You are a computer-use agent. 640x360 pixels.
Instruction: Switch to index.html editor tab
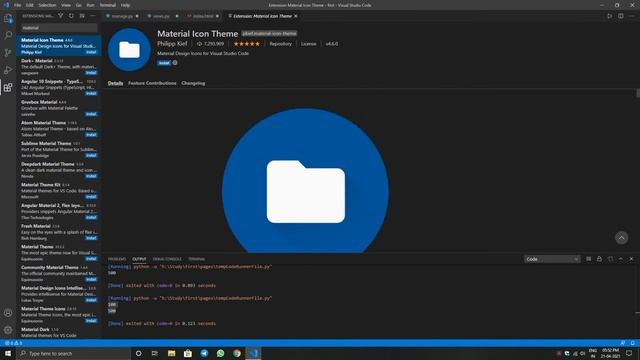click(x=203, y=16)
